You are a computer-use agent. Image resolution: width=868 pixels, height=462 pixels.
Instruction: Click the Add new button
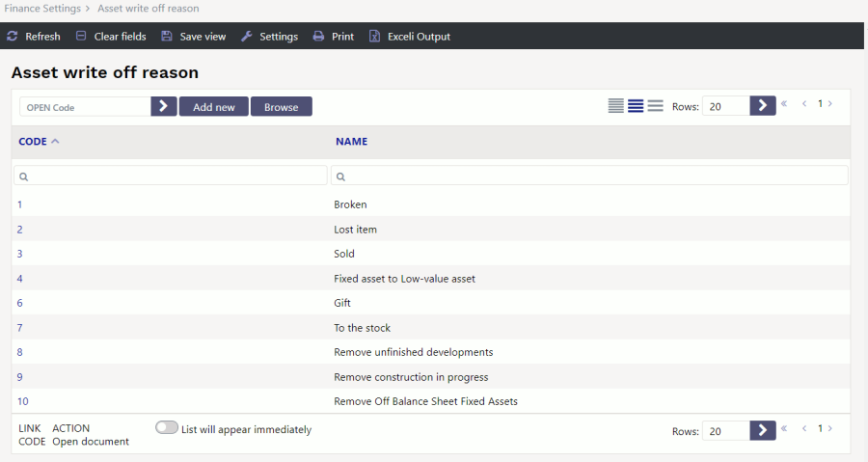[x=214, y=106]
